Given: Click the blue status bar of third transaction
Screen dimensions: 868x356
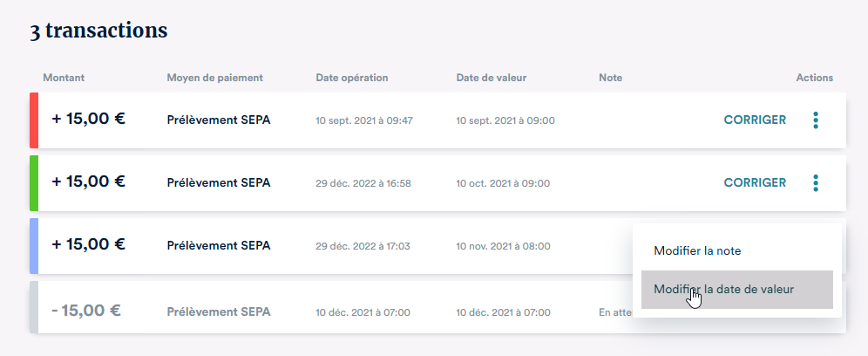Looking at the screenshot, I should pyautogui.click(x=34, y=246).
